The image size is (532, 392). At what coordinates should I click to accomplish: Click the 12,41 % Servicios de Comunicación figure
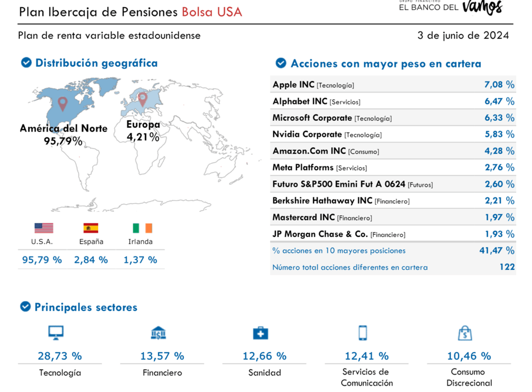click(367, 356)
